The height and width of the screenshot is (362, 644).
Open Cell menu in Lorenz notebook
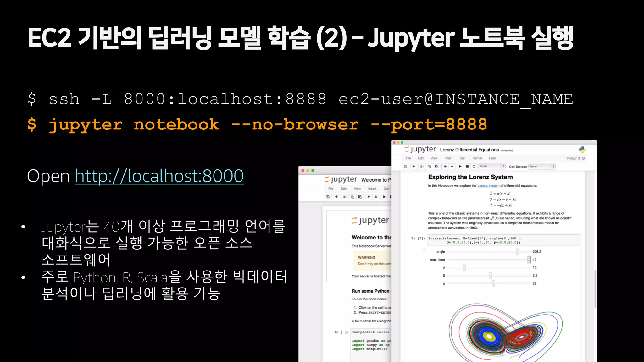click(462, 158)
